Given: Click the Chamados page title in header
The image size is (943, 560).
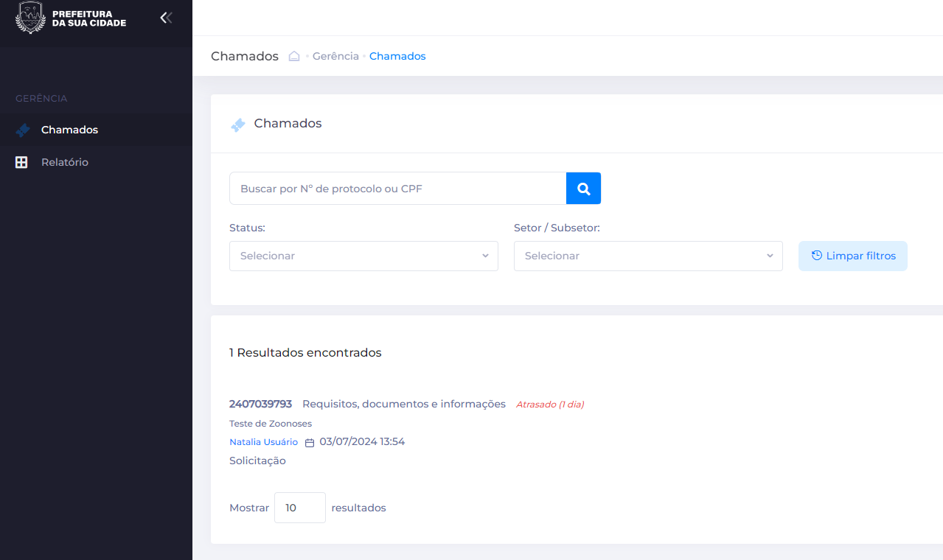Looking at the screenshot, I should coord(245,56).
